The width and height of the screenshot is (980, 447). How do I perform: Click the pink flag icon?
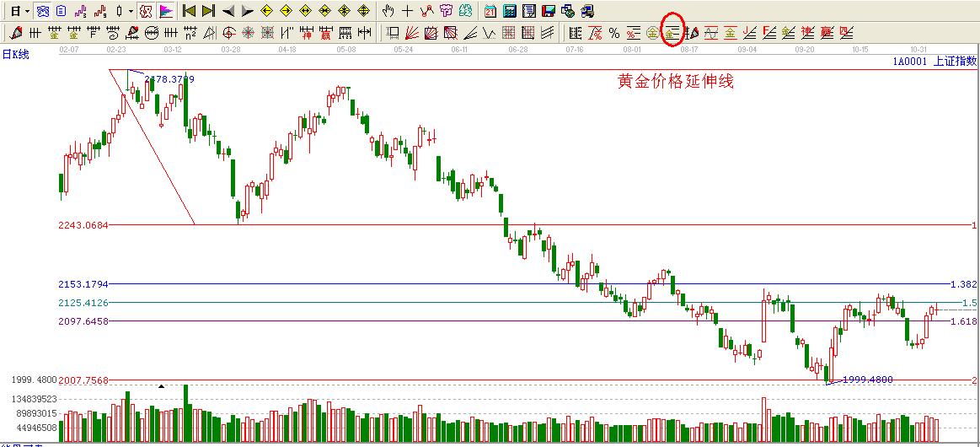pyautogui.click(x=166, y=11)
